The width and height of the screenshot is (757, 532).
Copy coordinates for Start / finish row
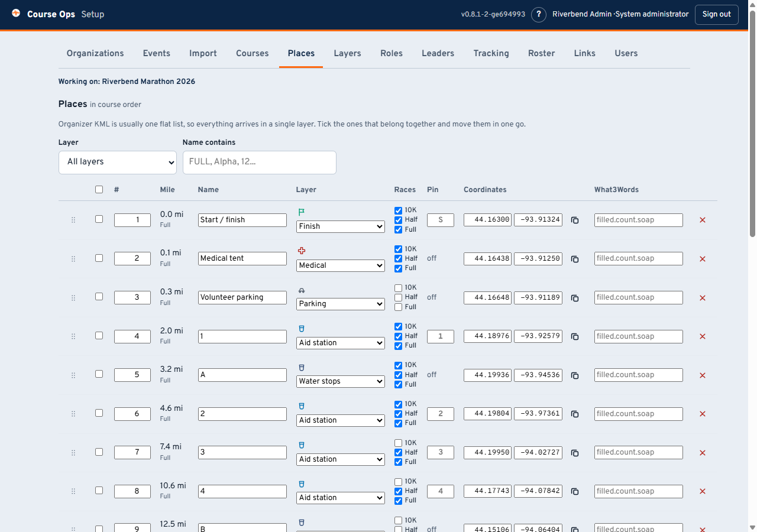(x=575, y=220)
